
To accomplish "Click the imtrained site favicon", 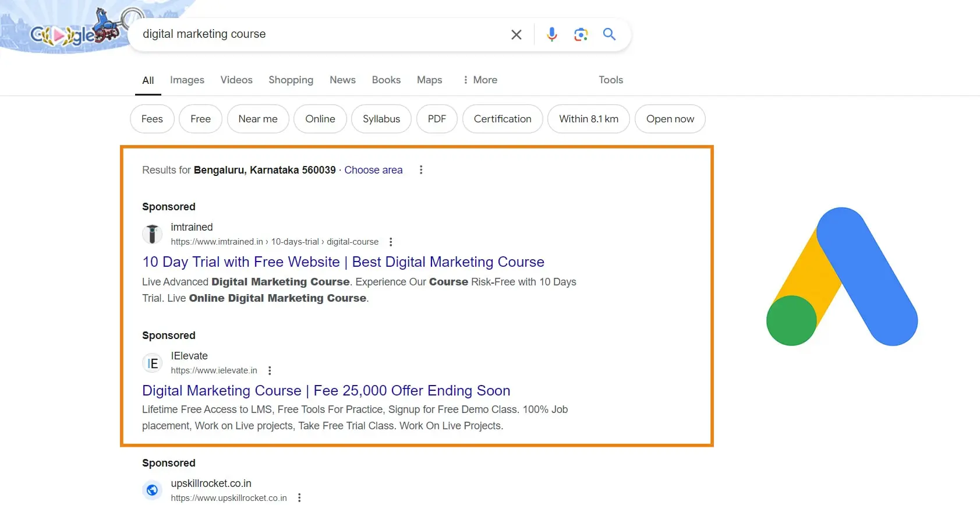I will coord(152,234).
